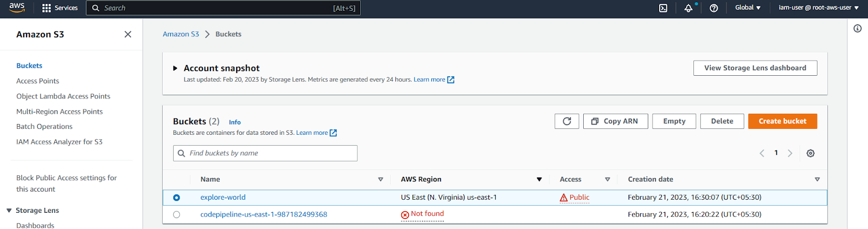
Task: Open the codepipeline-us-east-1-987182499368 bucket link
Action: [x=264, y=214]
